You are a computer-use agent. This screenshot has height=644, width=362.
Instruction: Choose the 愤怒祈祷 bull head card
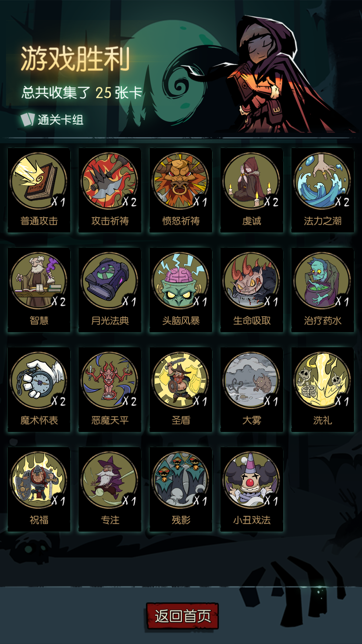[181, 190]
